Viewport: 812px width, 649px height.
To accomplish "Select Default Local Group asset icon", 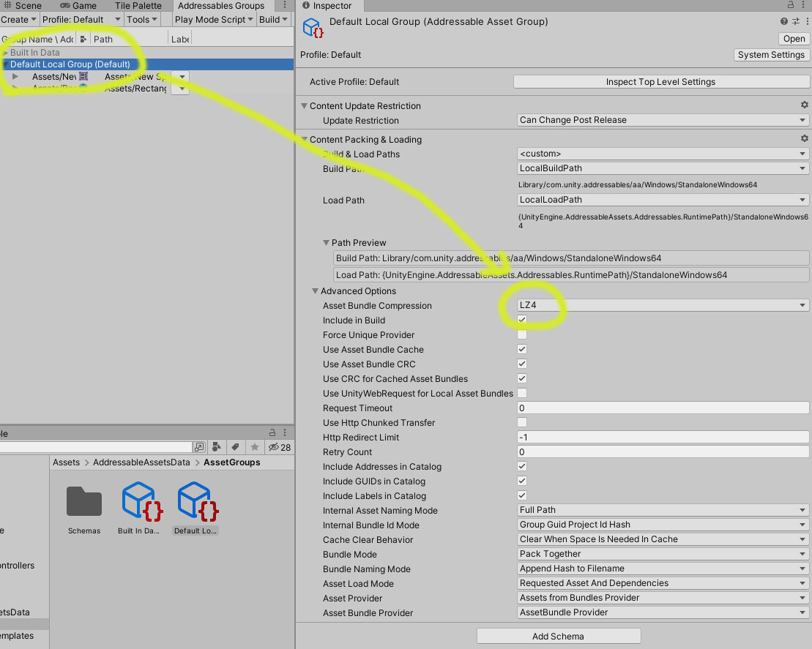I will (197, 501).
